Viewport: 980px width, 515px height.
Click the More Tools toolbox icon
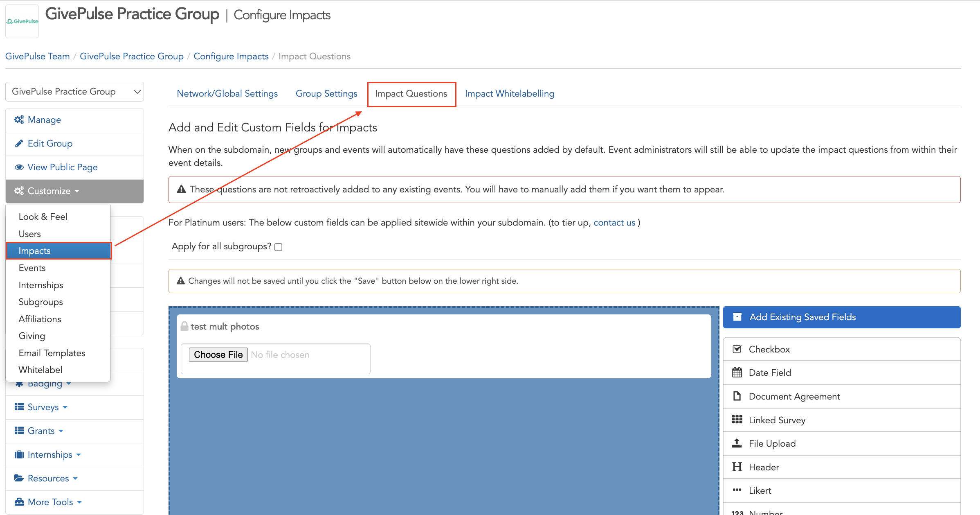click(x=19, y=502)
